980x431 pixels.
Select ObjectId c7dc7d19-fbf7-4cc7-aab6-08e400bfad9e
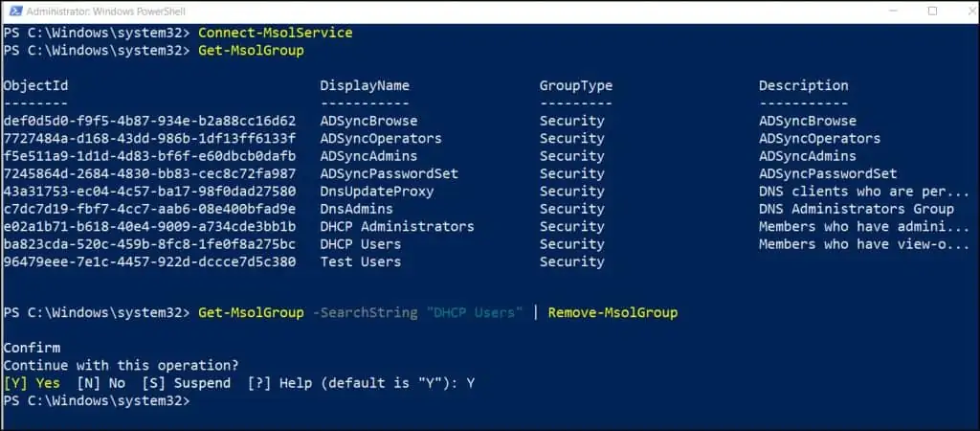[x=149, y=209]
